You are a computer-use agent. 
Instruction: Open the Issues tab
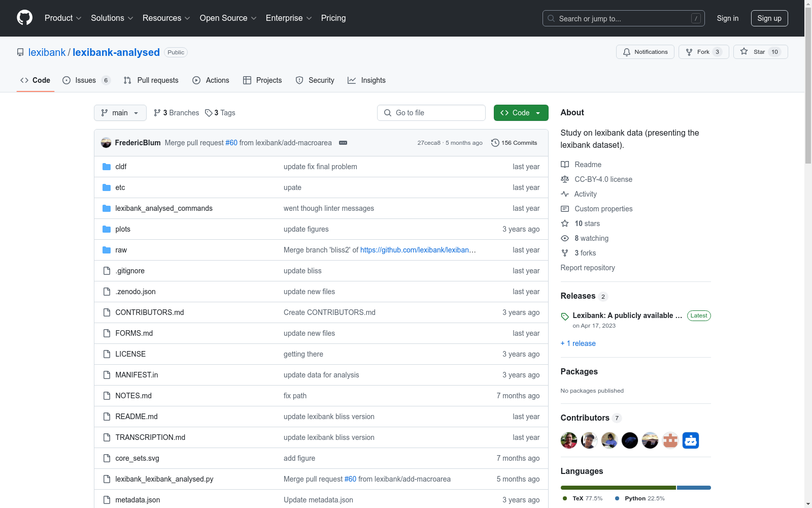coord(86,80)
